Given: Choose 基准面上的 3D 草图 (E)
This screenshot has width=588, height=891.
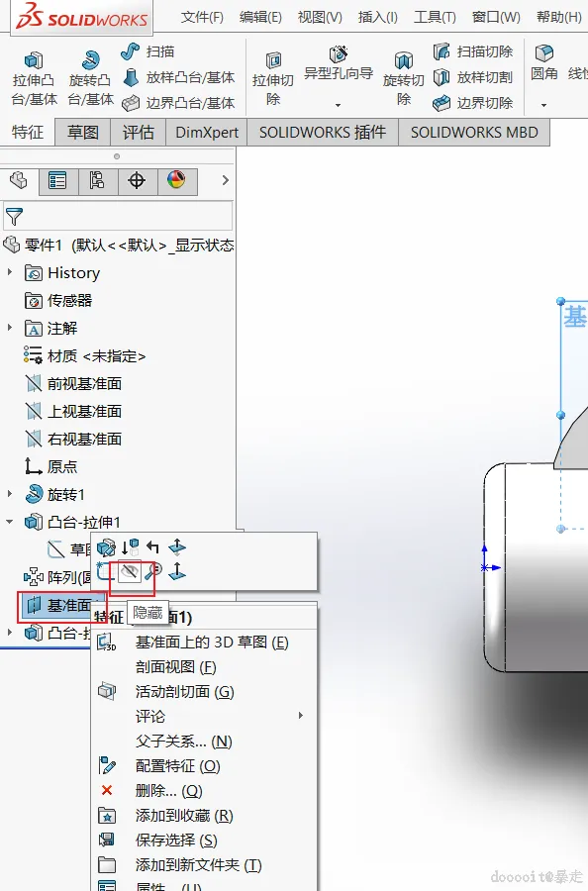Looking at the screenshot, I should tap(204, 643).
